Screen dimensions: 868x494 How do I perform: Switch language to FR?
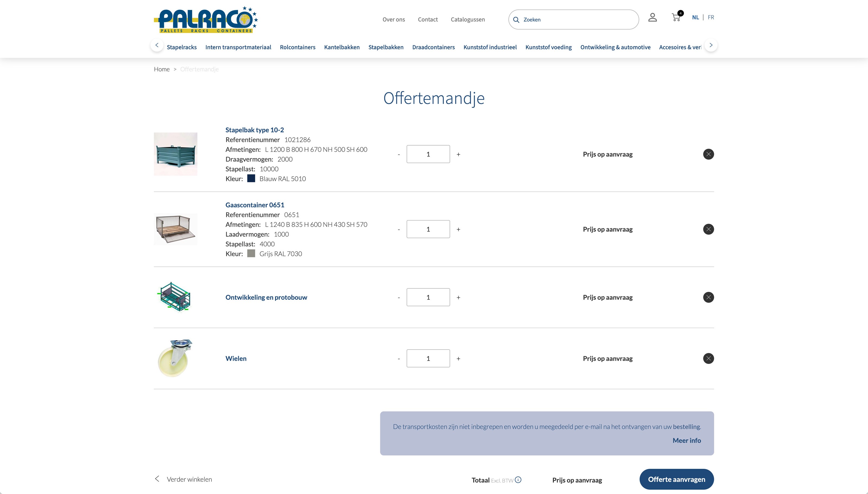[x=710, y=17]
